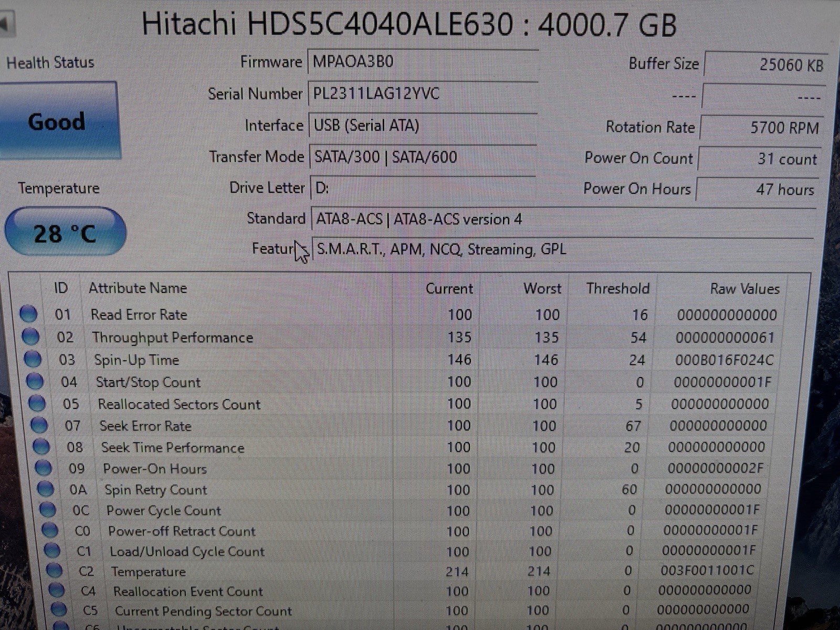The height and width of the screenshot is (630, 840).
Task: Click status icon for Seek Time Performance
Action: pyautogui.click(x=41, y=446)
